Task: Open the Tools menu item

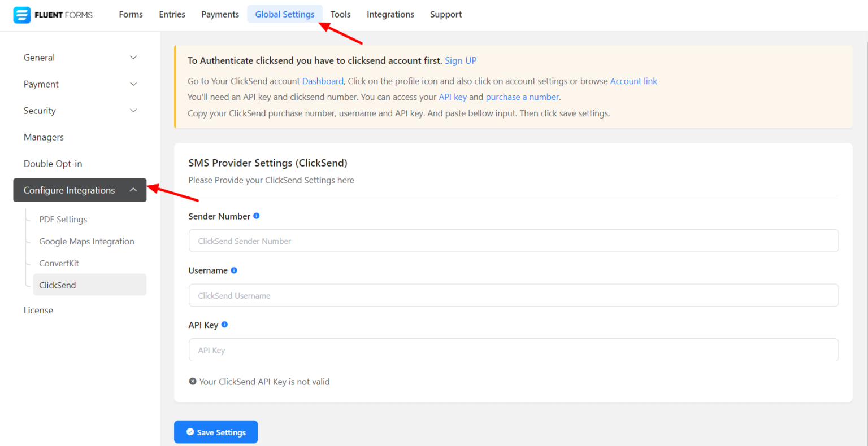Action: [340, 14]
